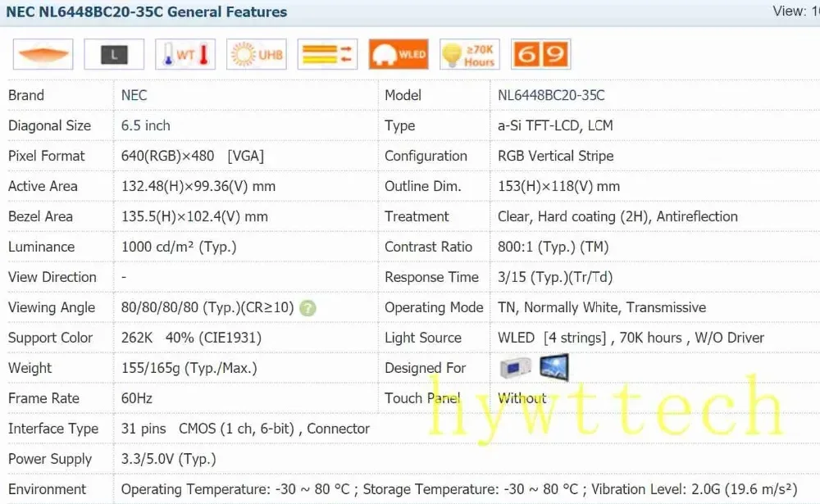Click the Environment temperature specification row

tap(328, 489)
